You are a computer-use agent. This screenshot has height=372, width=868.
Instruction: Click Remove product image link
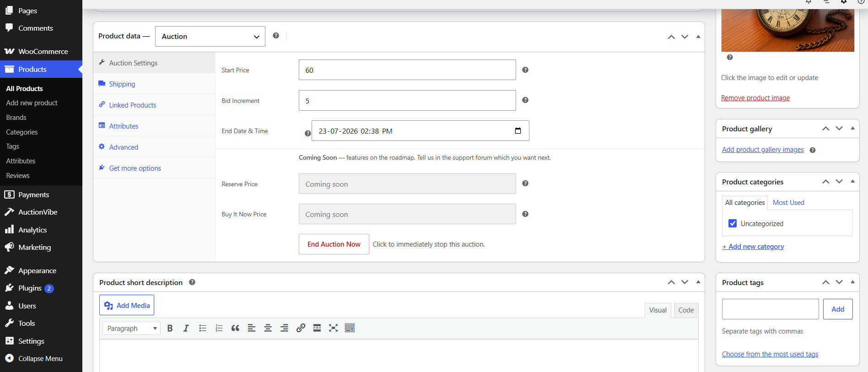(x=755, y=98)
